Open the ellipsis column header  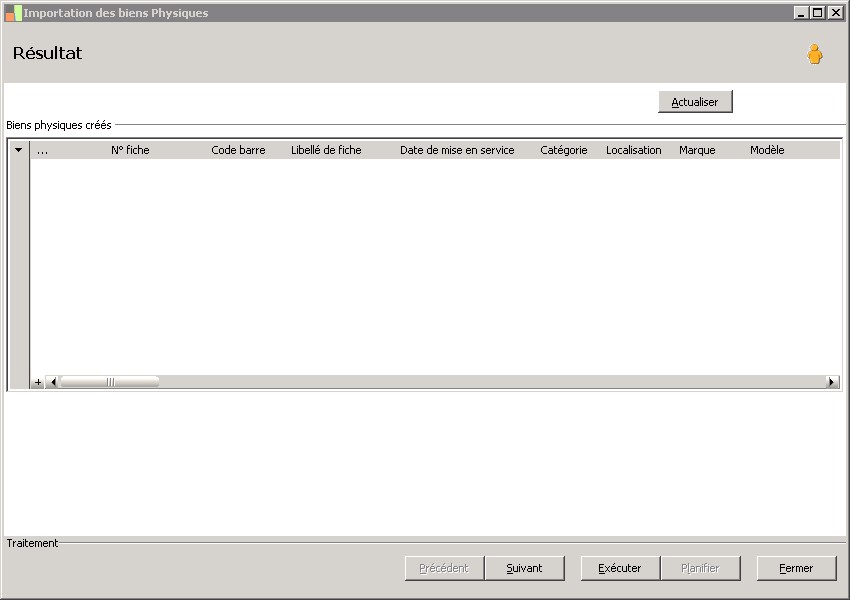(x=42, y=150)
